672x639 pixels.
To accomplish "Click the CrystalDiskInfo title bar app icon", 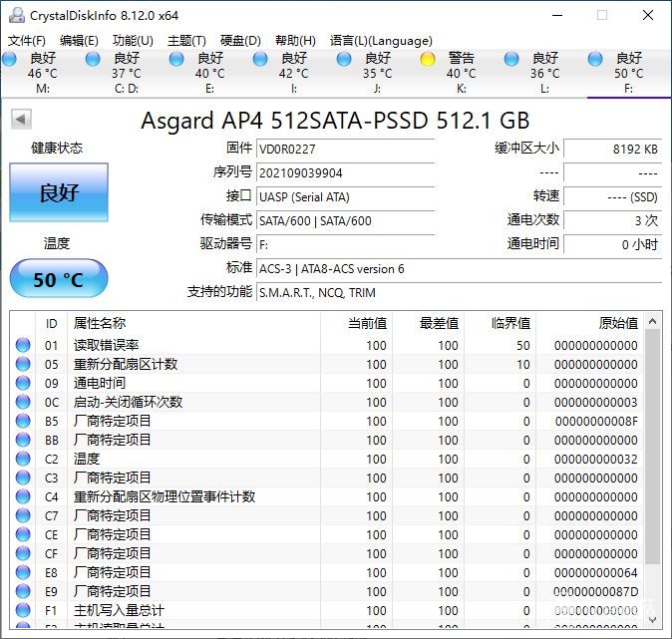I will pyautogui.click(x=17, y=15).
